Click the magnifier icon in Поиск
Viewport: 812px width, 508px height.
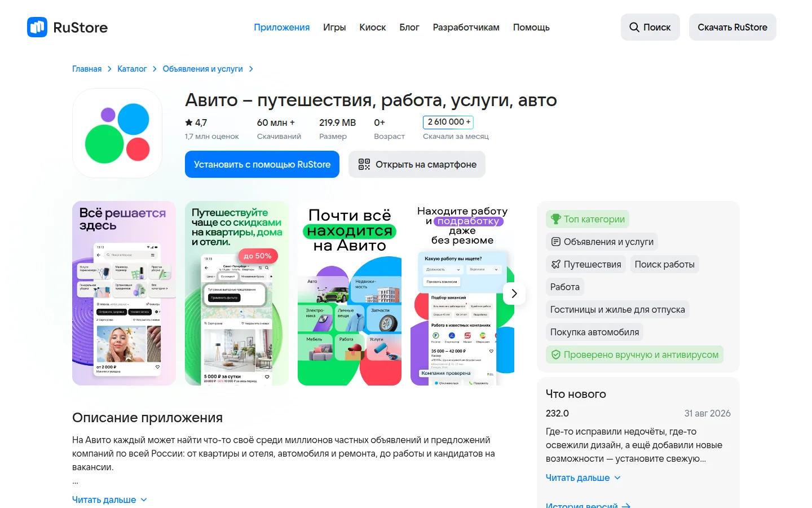[x=634, y=27]
